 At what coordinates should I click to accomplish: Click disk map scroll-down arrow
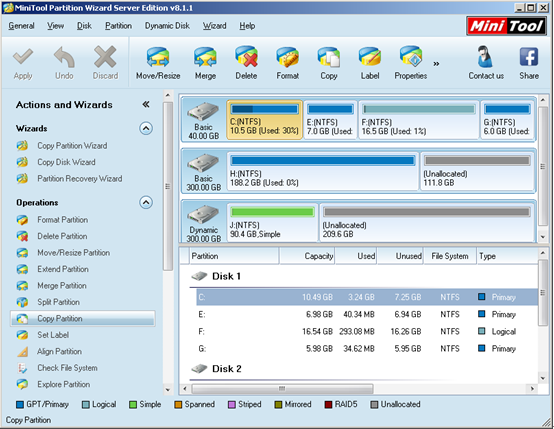[x=543, y=237]
